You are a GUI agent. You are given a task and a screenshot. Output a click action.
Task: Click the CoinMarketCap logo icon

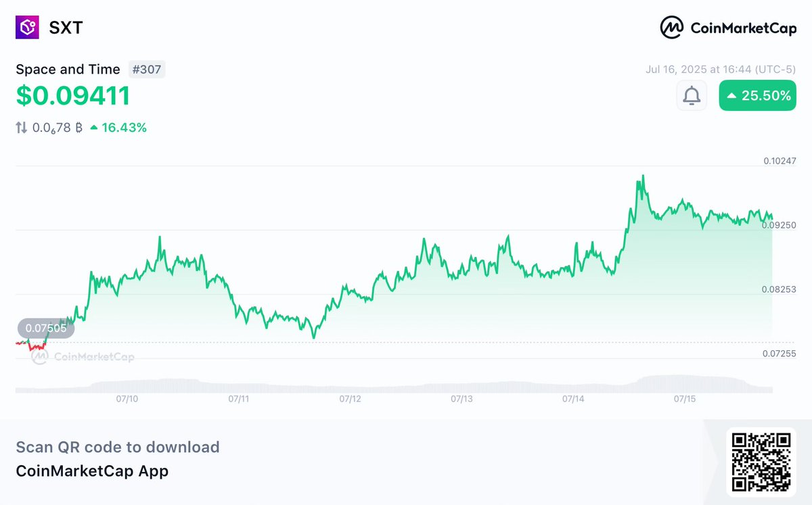tap(671, 28)
